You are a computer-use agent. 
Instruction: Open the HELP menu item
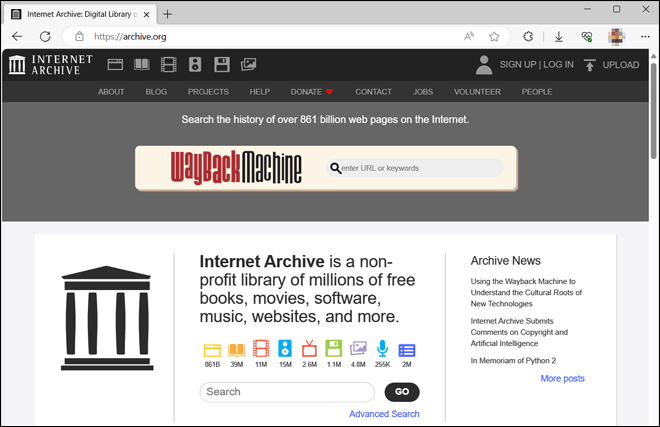click(260, 92)
